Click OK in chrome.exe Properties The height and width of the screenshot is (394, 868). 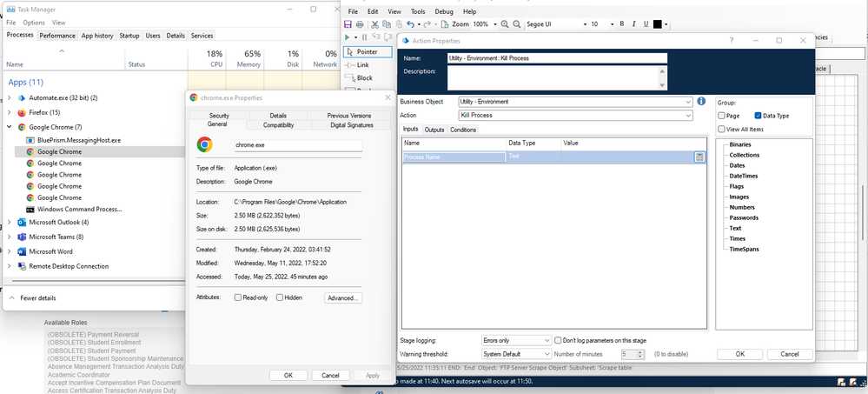pos(288,375)
